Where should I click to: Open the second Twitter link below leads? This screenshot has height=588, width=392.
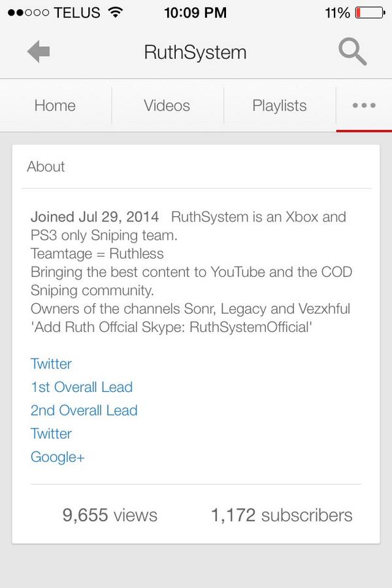[51, 434]
